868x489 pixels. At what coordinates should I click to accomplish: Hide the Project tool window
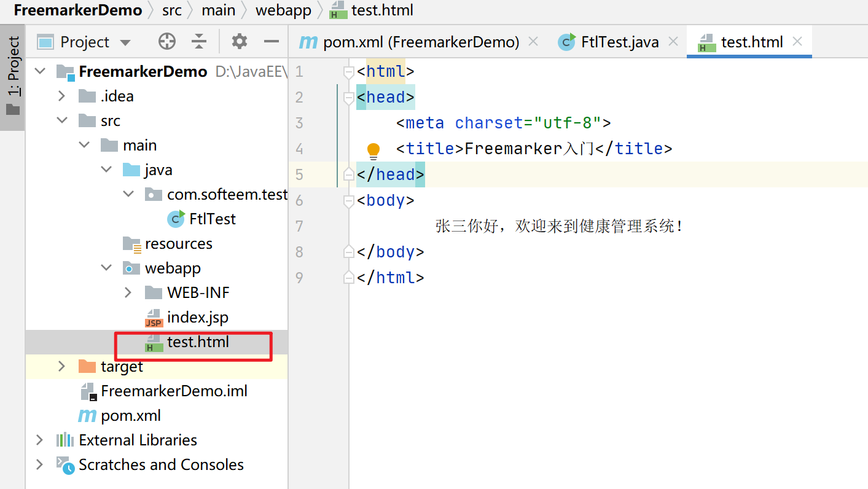(271, 41)
